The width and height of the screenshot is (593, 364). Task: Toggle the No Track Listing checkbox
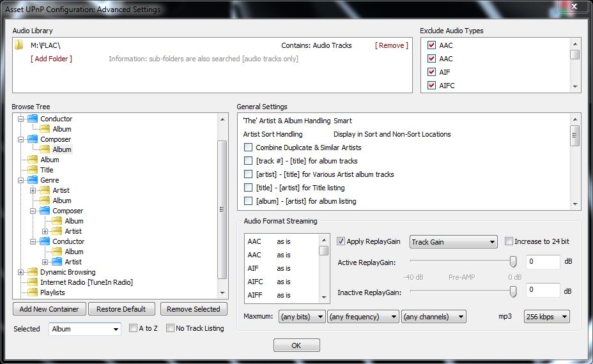tap(170, 328)
